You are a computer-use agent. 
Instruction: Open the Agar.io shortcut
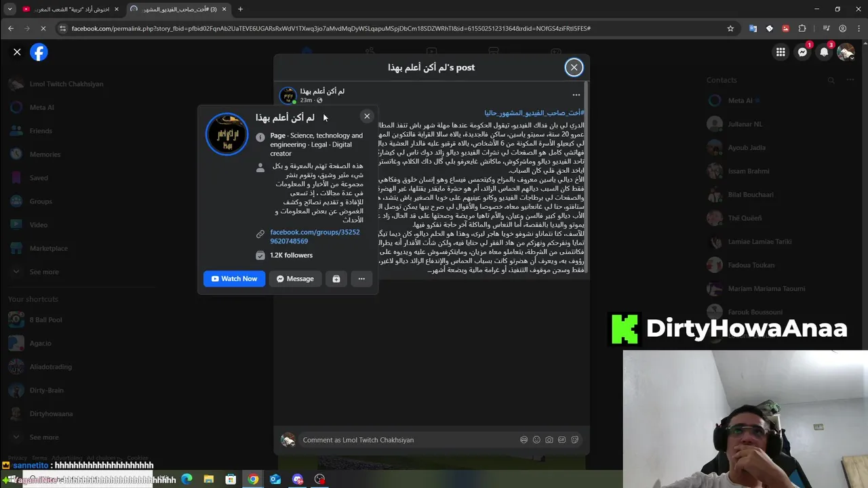40,344
